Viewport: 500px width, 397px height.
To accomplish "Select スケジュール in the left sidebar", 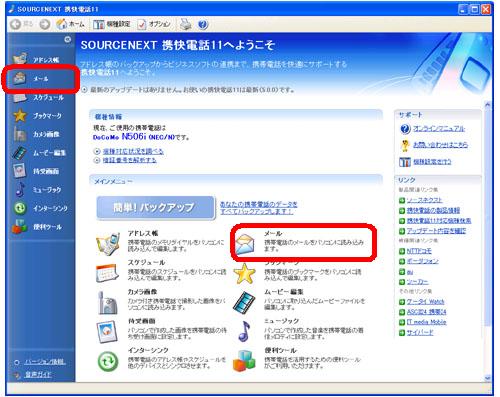I will pyautogui.click(x=38, y=97).
